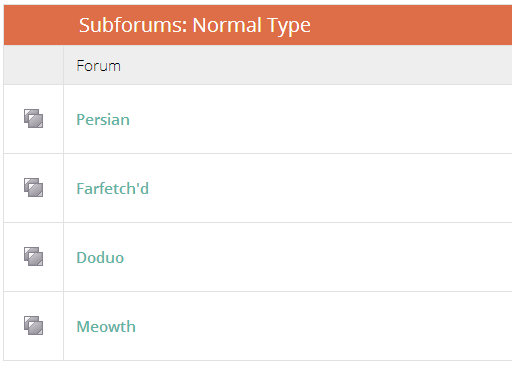Open the Persian subforum link
The image size is (512, 367).
[103, 120]
